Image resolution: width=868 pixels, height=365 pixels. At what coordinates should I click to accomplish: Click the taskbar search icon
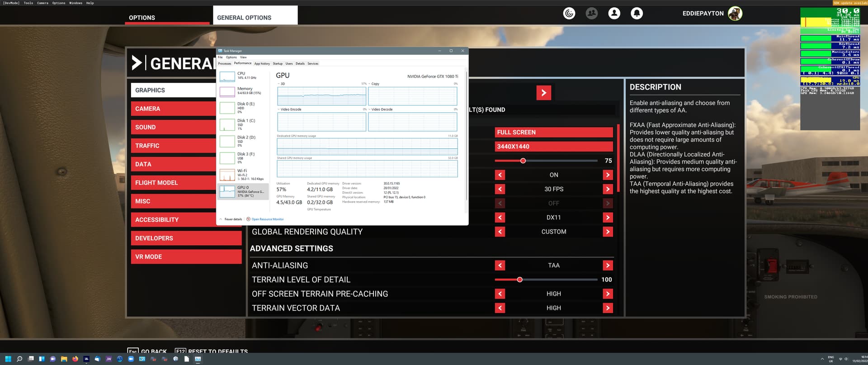pyautogui.click(x=19, y=359)
